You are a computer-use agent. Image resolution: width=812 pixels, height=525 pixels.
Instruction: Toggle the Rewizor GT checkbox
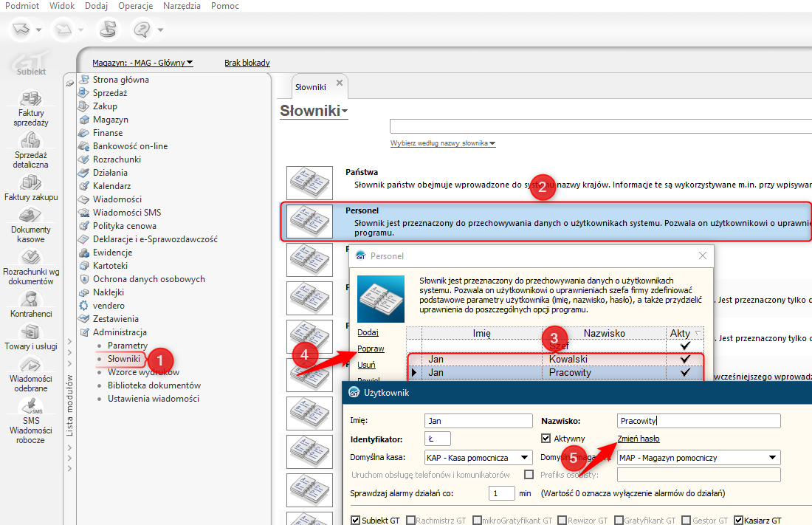click(x=562, y=520)
